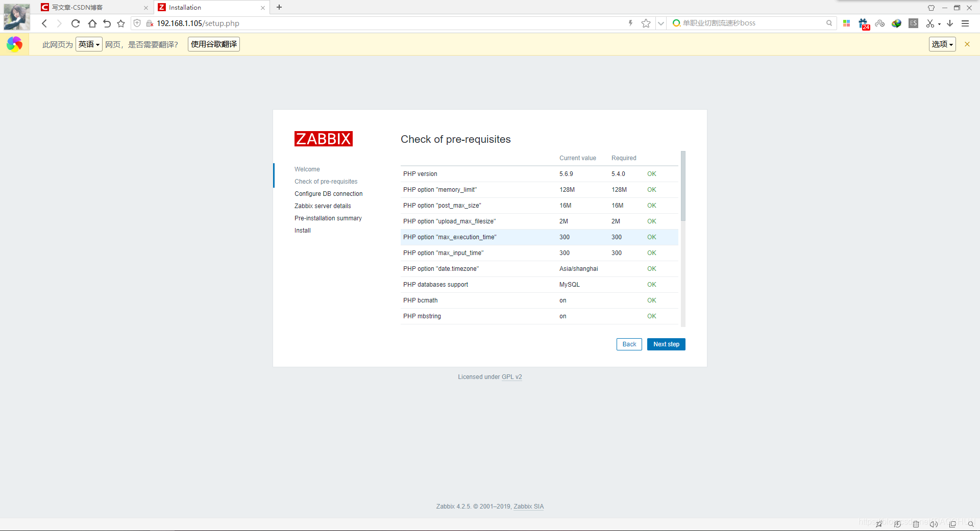Click the search box with boss text

750,23
